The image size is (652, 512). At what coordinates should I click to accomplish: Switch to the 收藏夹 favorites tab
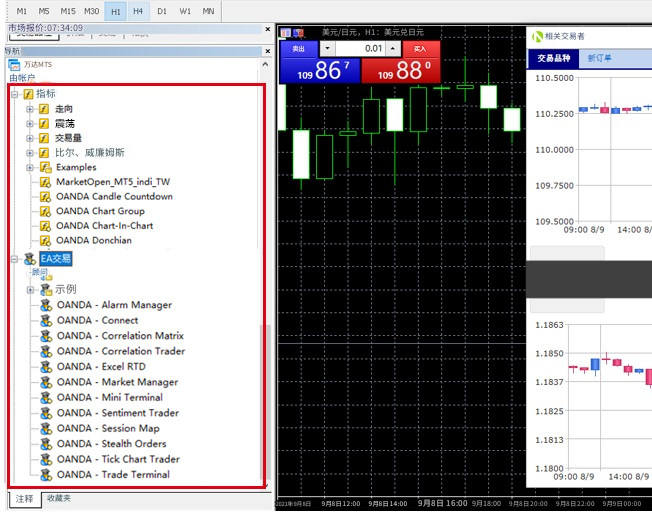point(59,498)
